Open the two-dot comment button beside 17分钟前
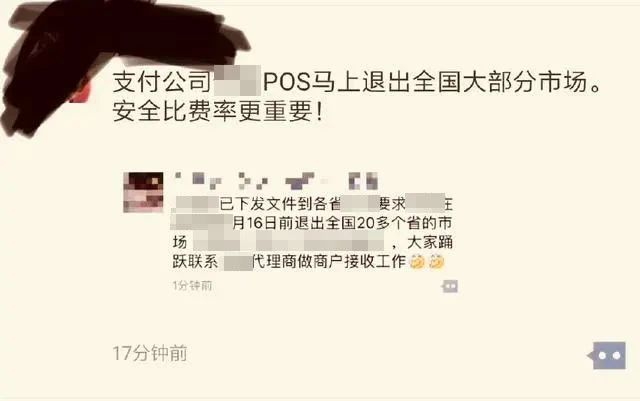Viewport: 640px width, 401px height. pos(607,355)
